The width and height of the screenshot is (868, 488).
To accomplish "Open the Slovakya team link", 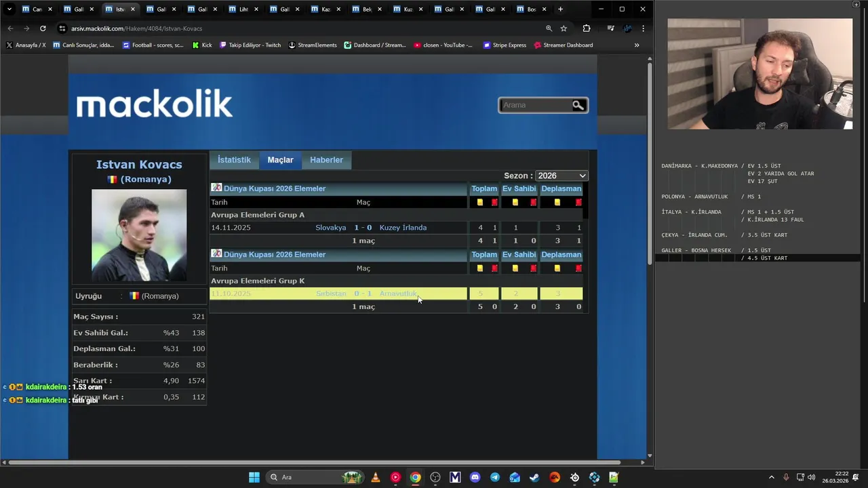I will coord(330,228).
